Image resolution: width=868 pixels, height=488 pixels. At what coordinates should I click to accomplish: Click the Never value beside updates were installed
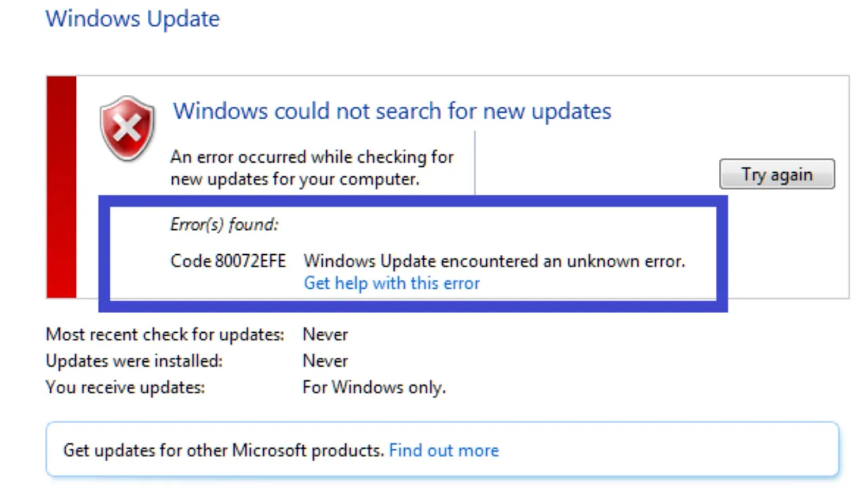pos(325,361)
